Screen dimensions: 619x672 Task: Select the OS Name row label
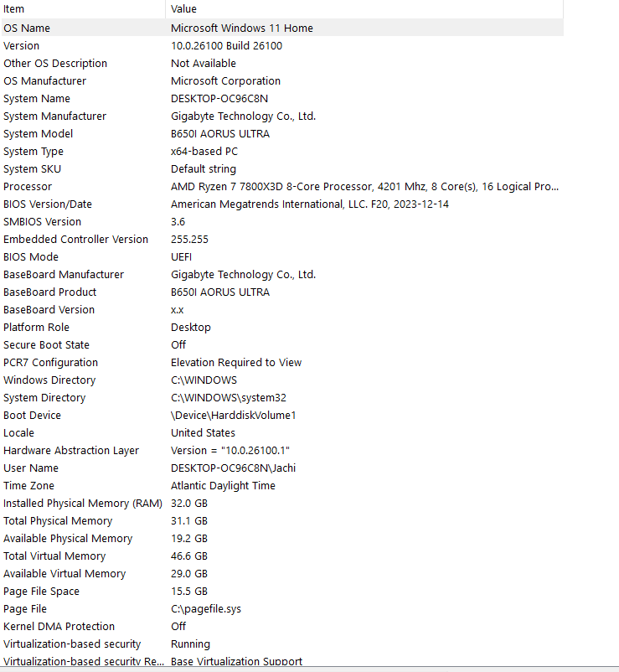point(27,28)
